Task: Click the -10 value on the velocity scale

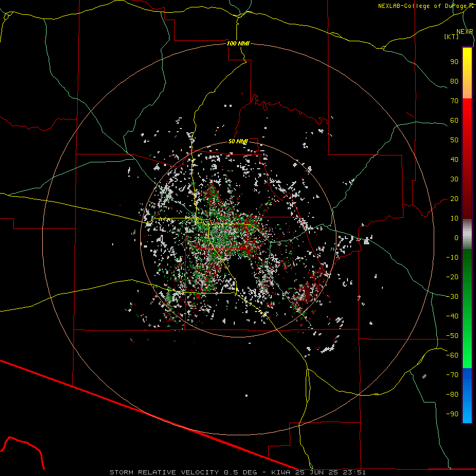Action: (452, 258)
